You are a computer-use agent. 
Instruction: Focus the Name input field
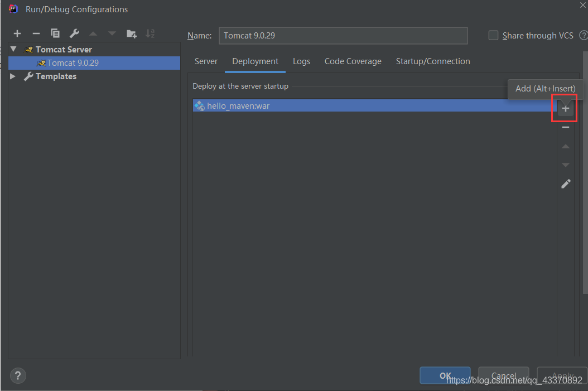[x=343, y=36]
